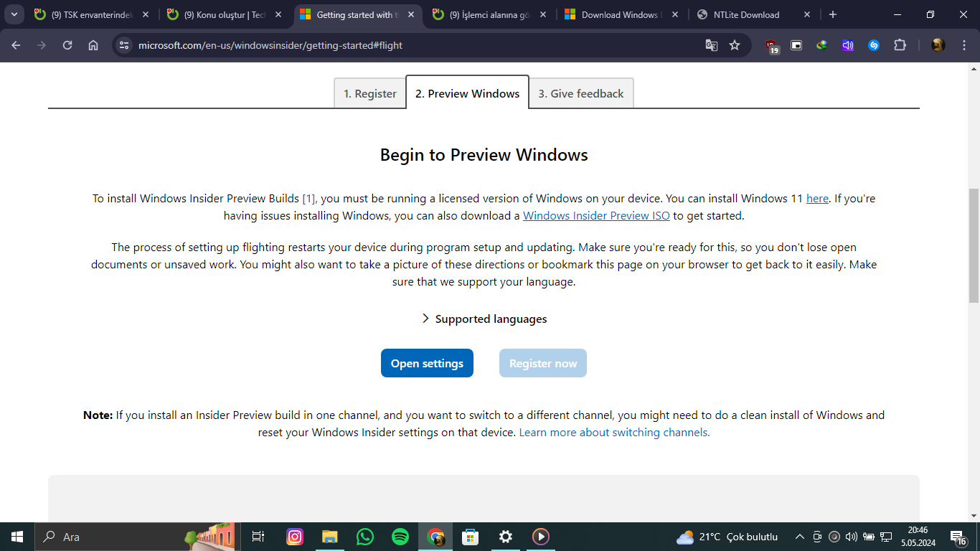Switch to the Download Windows tab
The image size is (980, 551).
click(622, 14)
